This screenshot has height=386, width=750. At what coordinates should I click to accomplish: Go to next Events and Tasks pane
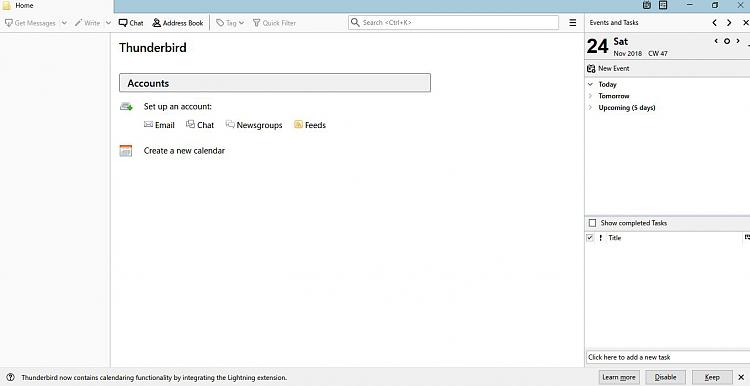tap(729, 22)
